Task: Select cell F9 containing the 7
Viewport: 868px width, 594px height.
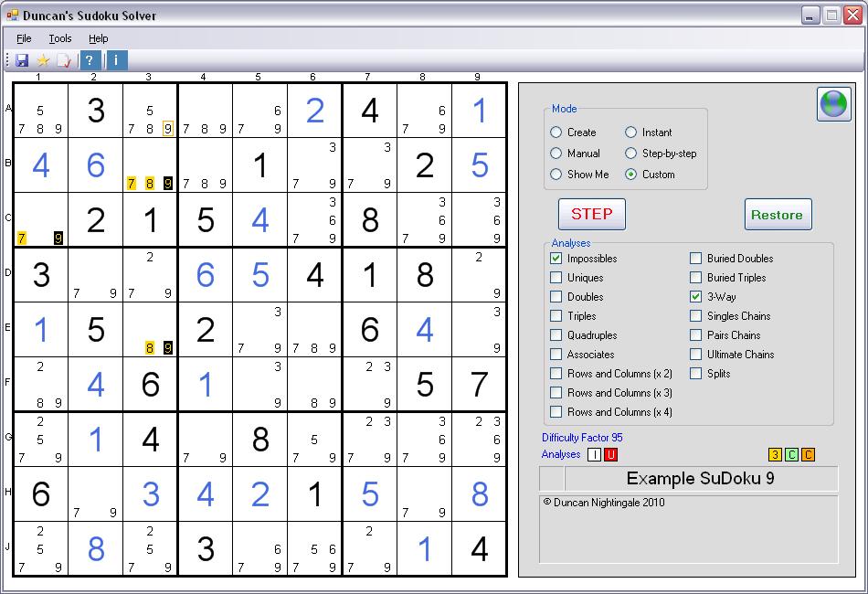Action: [x=479, y=385]
